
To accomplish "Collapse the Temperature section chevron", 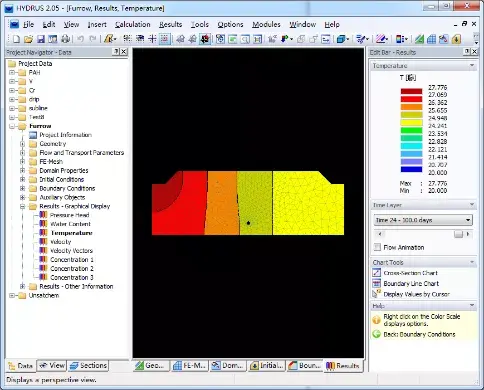I will click(472, 65).
